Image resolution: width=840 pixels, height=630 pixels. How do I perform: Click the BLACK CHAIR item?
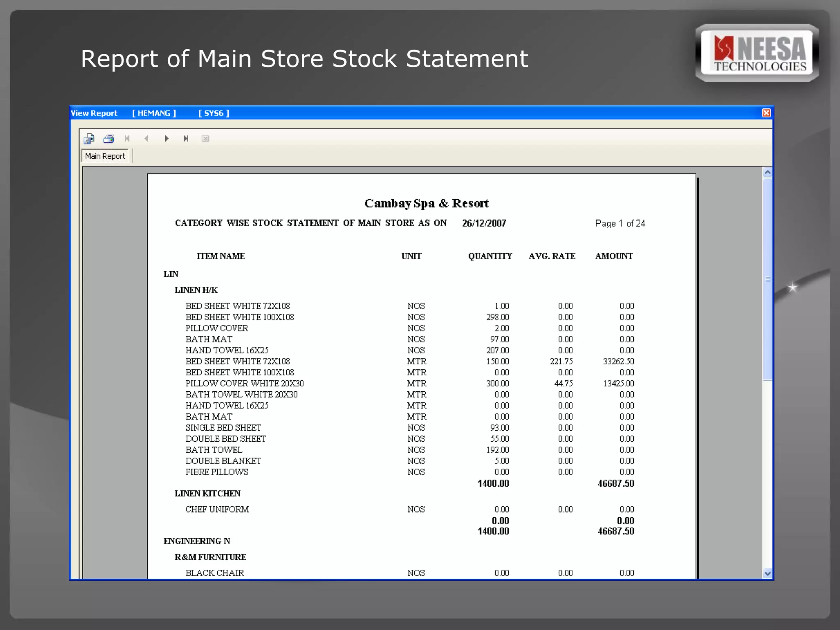tap(215, 573)
